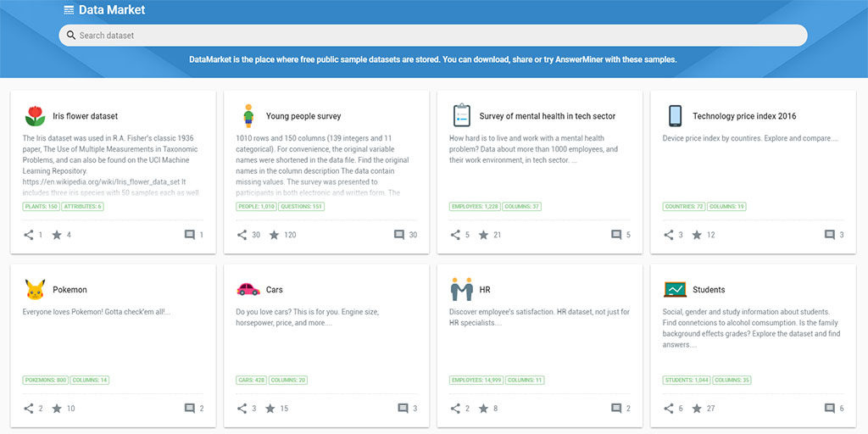Share the HR dataset
This screenshot has width=868, height=434.
pyautogui.click(x=455, y=409)
